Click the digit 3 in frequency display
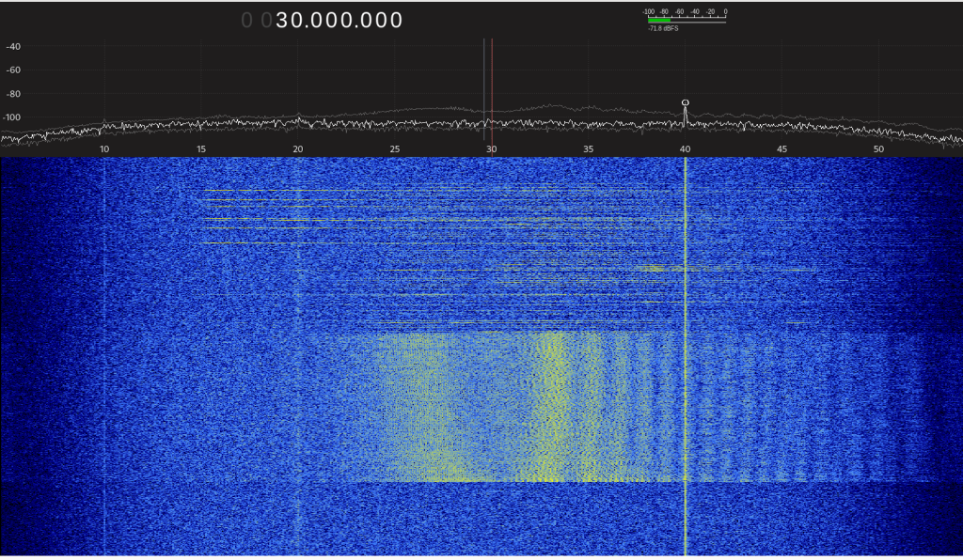The image size is (963, 560). point(282,21)
